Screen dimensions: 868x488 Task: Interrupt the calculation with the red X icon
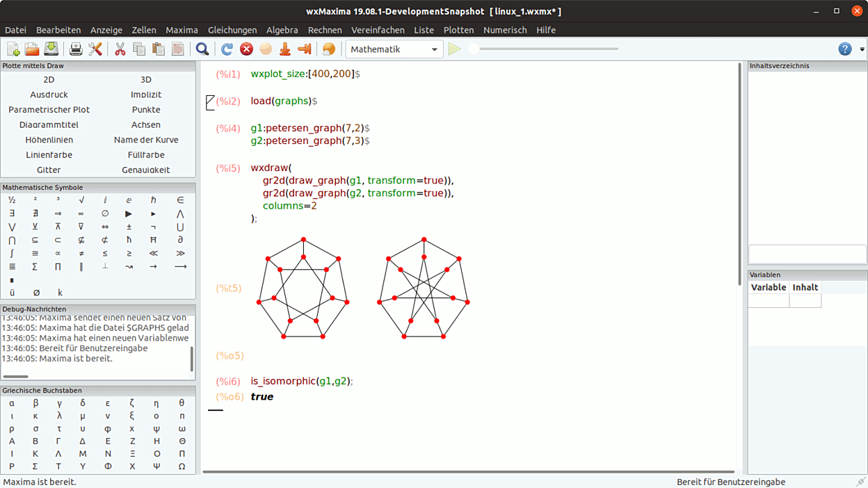[246, 49]
